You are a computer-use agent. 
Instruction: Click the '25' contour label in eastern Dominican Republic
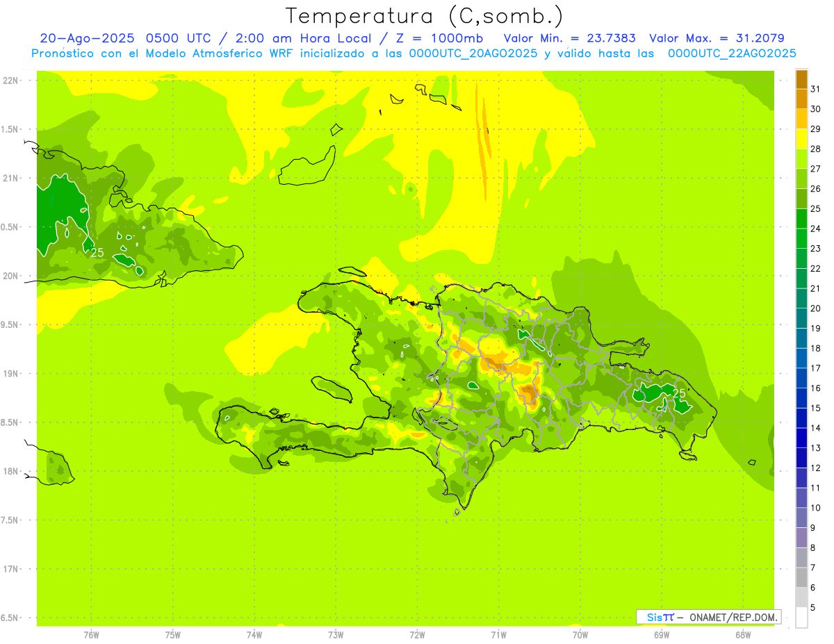[679, 393]
